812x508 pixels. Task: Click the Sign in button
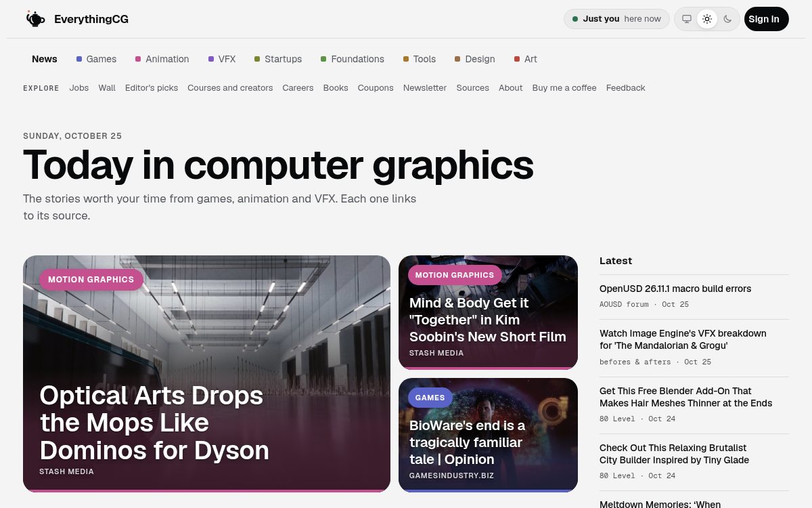pyautogui.click(x=767, y=19)
